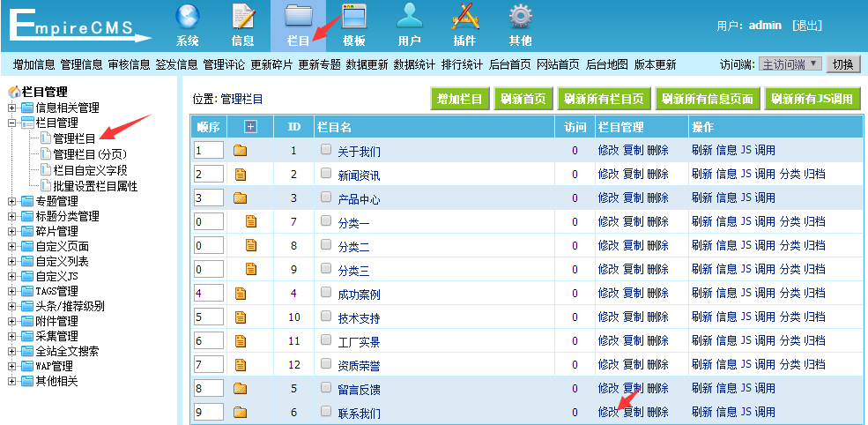The image size is (868, 425).
Task: Click the order field for 成功案例
Action: (x=209, y=293)
